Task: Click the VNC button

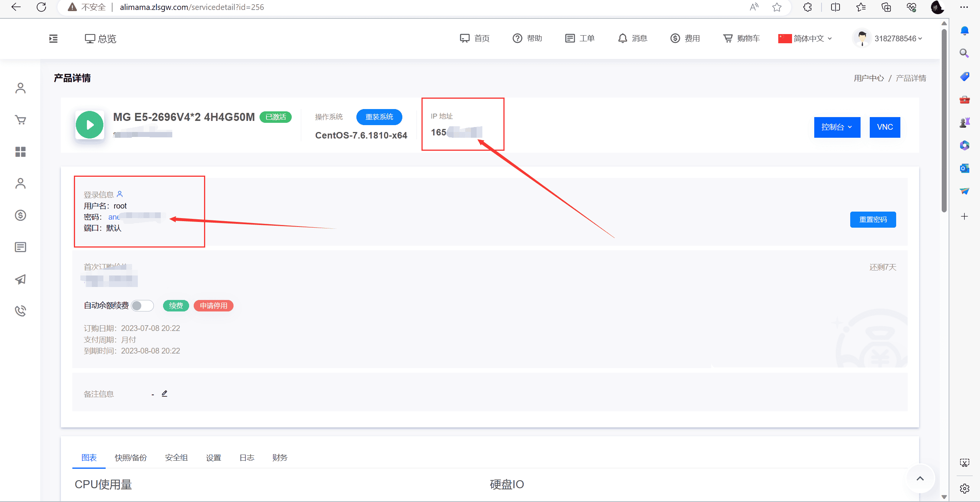Action: (885, 127)
